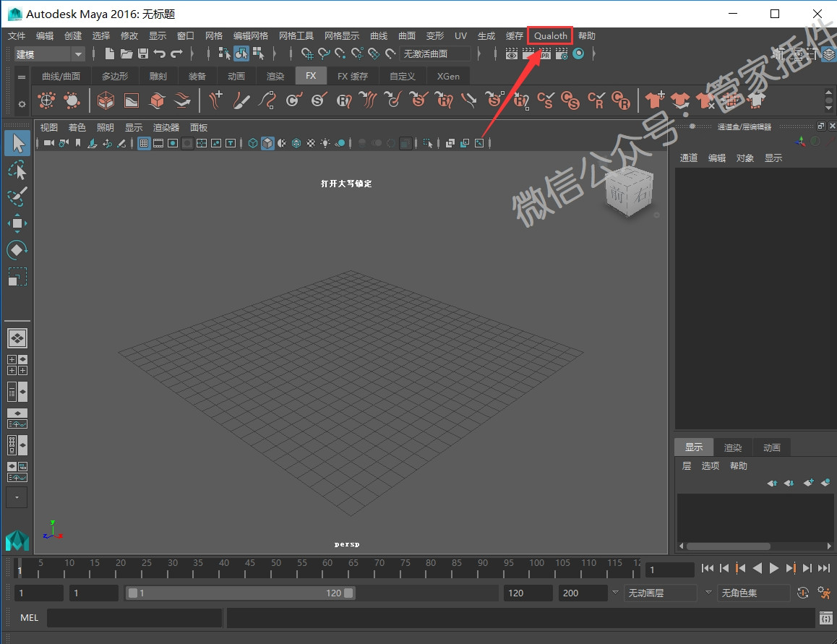Open the 无角色集 dropdown
Screen dimensions: 837x644
click(x=755, y=593)
